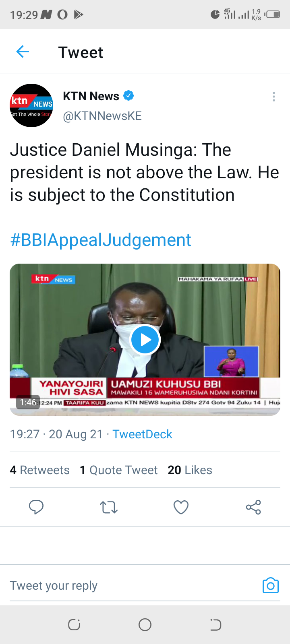
Task: Like the tweet with the heart icon
Action: point(181,507)
